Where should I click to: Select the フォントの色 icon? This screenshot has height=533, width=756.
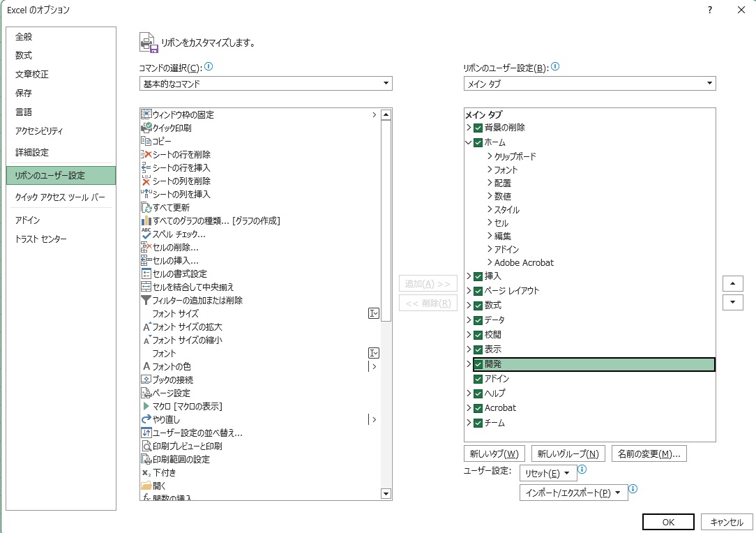coord(146,366)
